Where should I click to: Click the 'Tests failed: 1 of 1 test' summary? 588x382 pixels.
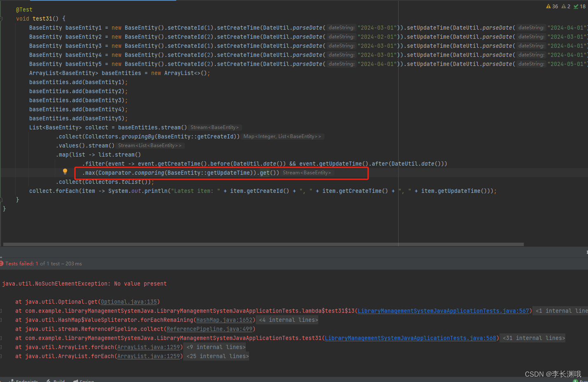click(x=44, y=263)
